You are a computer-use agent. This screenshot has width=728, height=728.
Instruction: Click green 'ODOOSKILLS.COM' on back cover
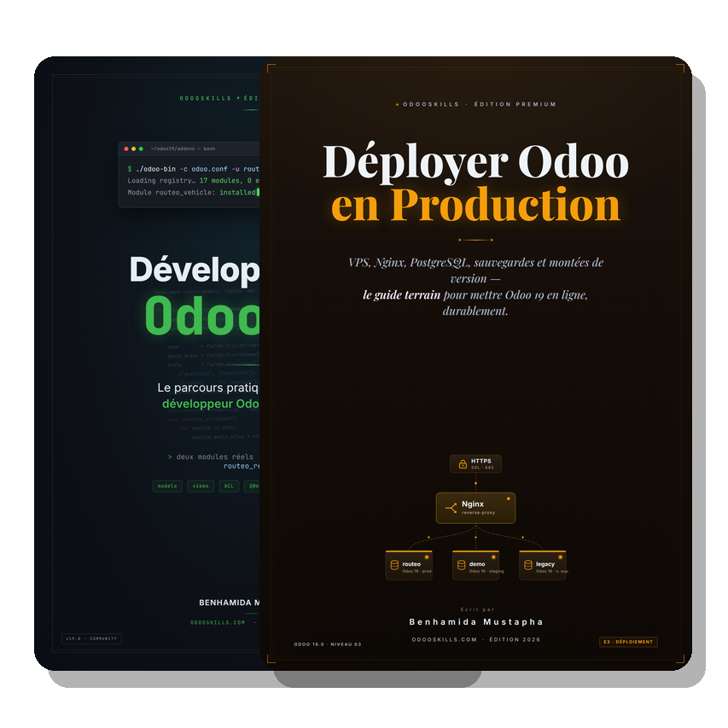(x=218, y=623)
